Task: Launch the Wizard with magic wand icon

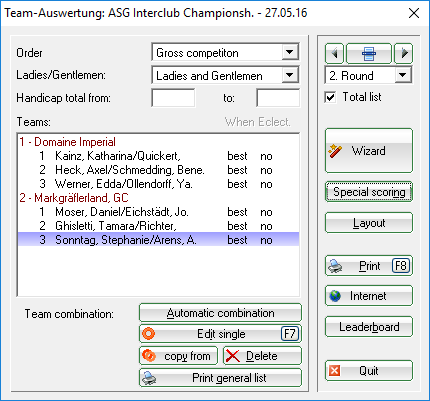Action: pos(335,151)
